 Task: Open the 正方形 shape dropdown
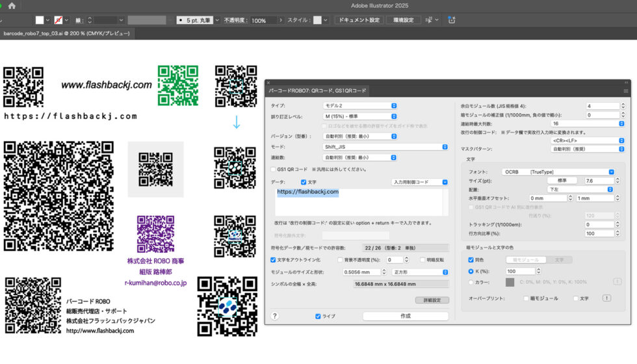coord(420,272)
